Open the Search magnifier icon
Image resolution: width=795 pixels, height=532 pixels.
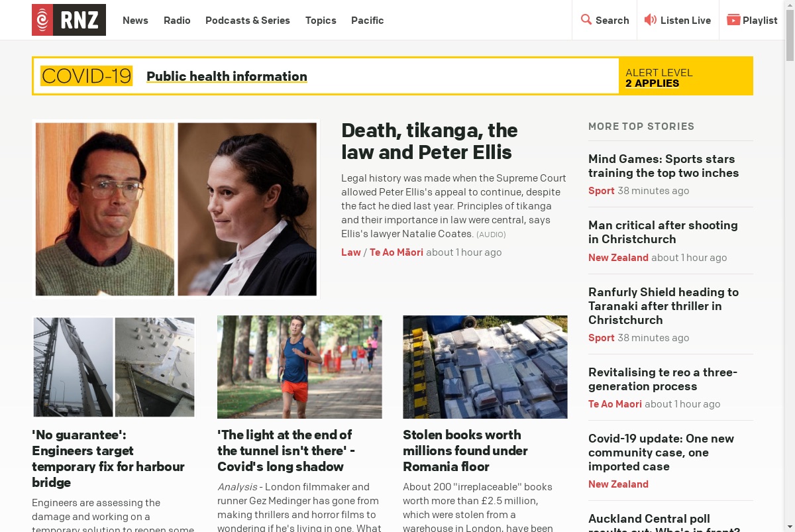pos(586,20)
